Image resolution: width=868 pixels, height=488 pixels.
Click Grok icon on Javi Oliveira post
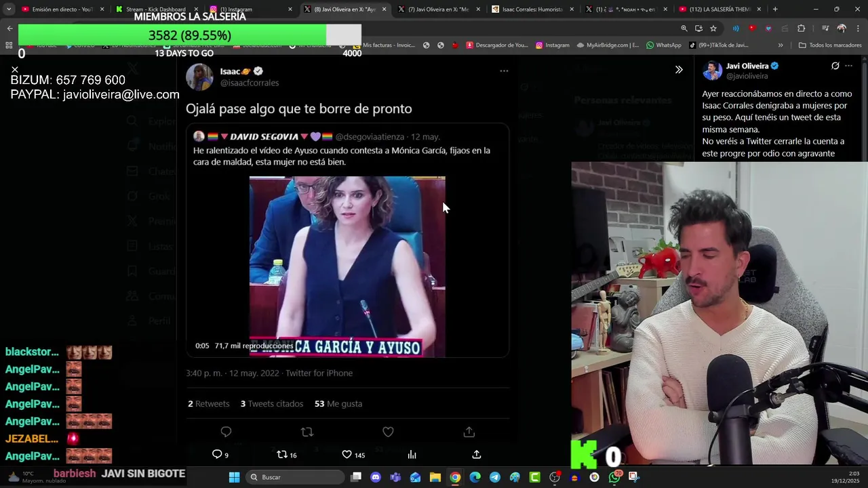coord(835,66)
